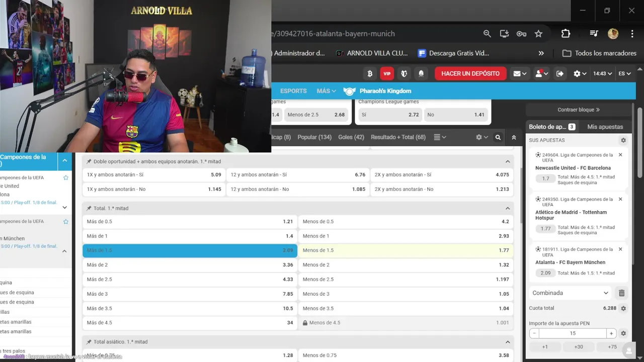
Task: Search markets with the magnifier icon
Action: (x=498, y=137)
